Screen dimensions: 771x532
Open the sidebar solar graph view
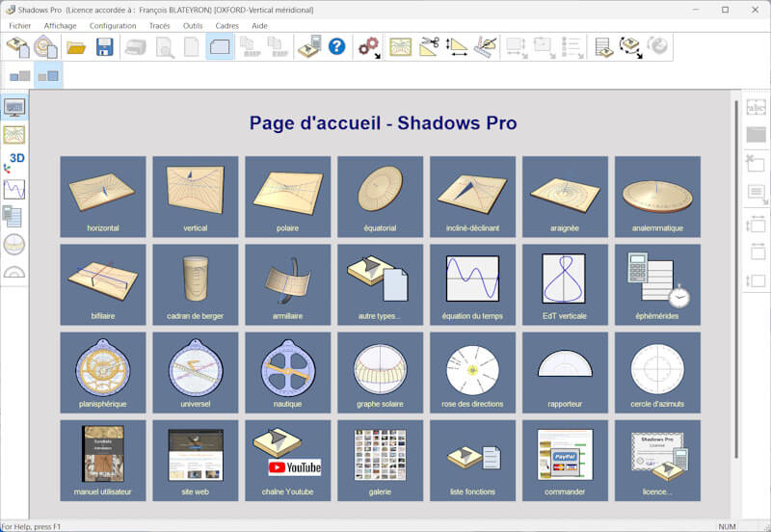pyautogui.click(x=14, y=245)
